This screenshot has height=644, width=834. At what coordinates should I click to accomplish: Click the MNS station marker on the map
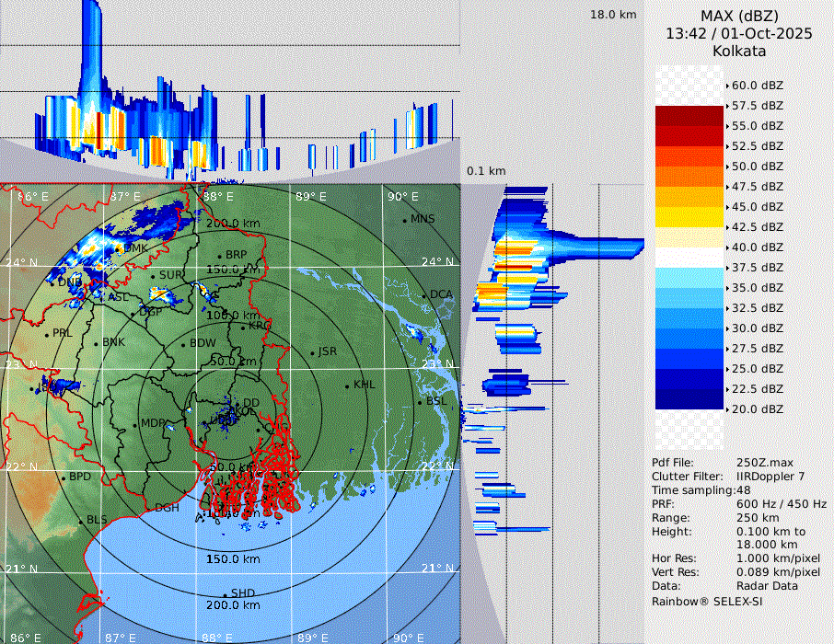(x=405, y=220)
